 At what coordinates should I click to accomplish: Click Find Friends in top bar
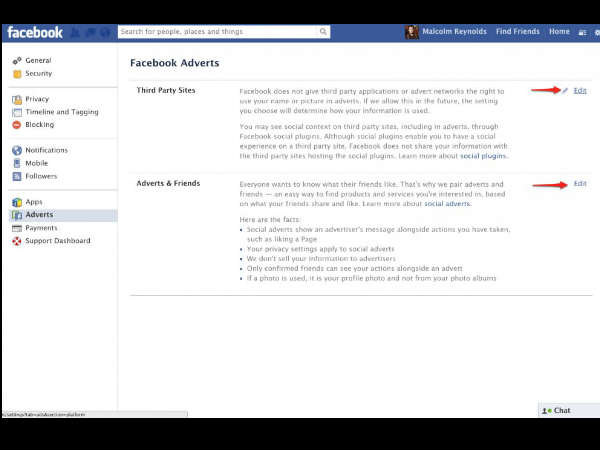(518, 31)
